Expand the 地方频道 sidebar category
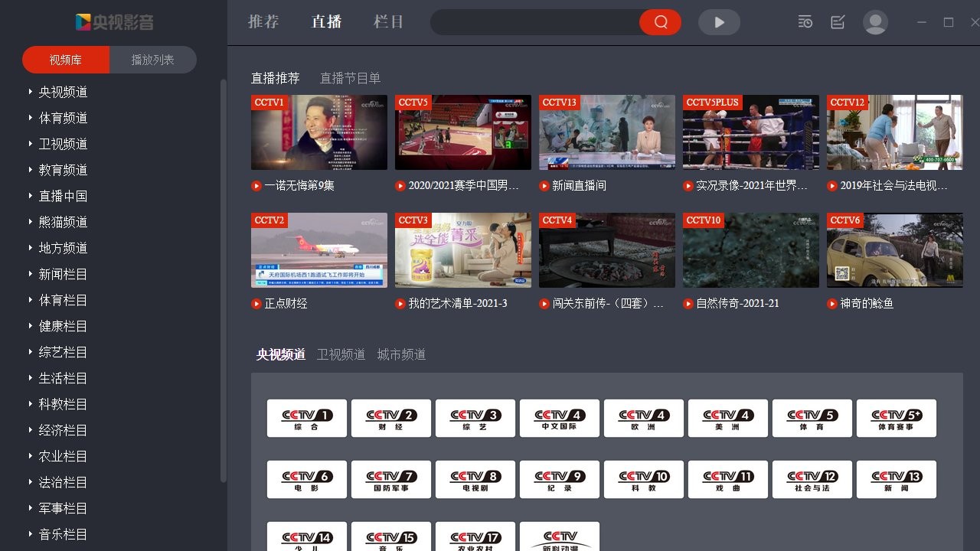This screenshot has height=551, width=980. coord(63,248)
